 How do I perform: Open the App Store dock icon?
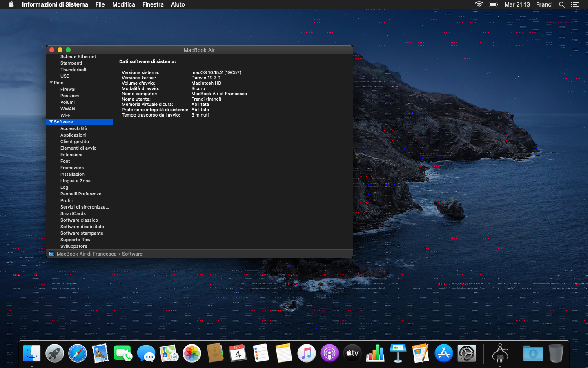(x=443, y=353)
